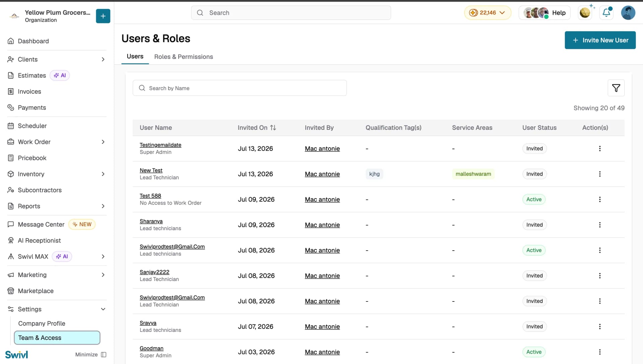Expand the Inventory submenu chevron

(x=103, y=174)
